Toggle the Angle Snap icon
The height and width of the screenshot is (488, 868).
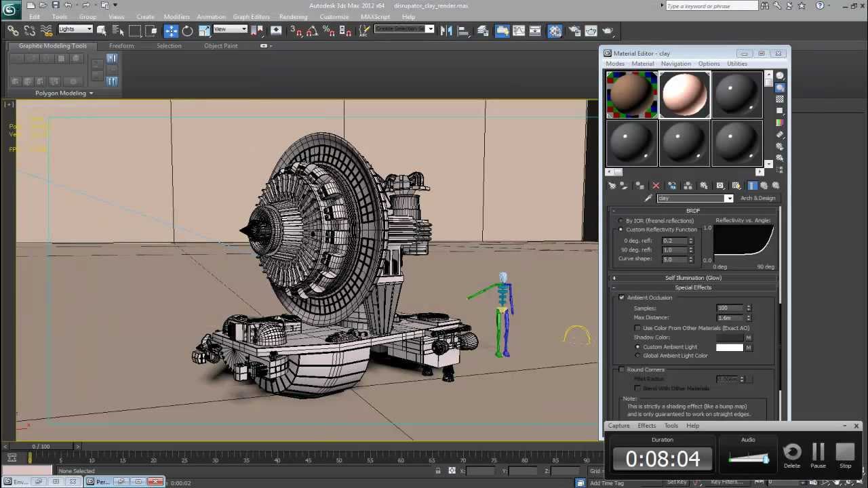pyautogui.click(x=312, y=30)
